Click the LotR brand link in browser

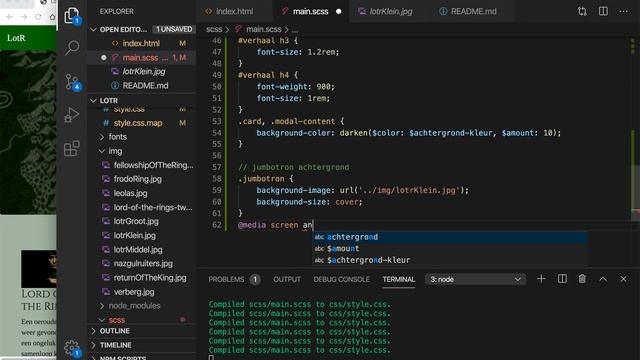pyautogui.click(x=16, y=38)
